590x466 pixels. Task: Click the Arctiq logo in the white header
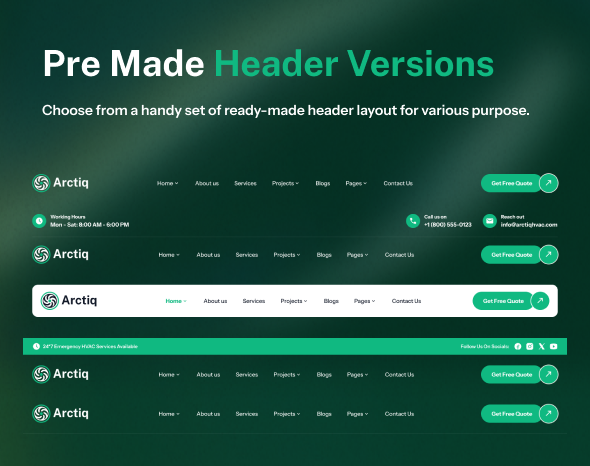tap(69, 301)
